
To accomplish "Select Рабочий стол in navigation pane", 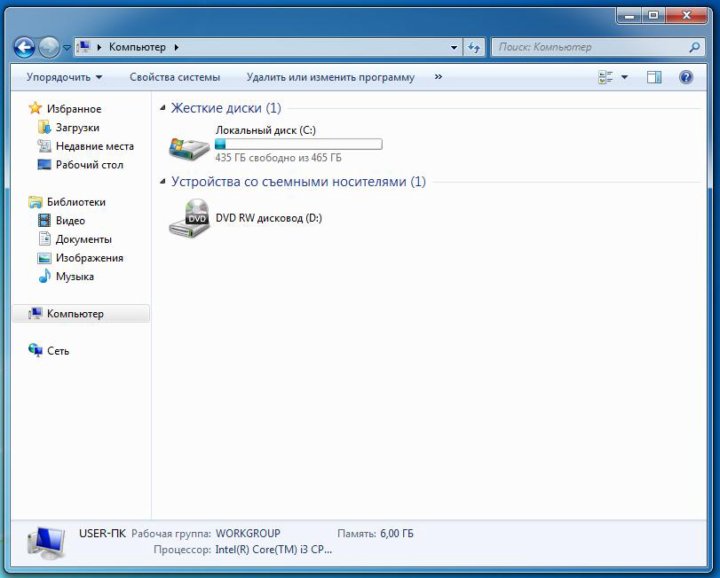I will (89, 165).
